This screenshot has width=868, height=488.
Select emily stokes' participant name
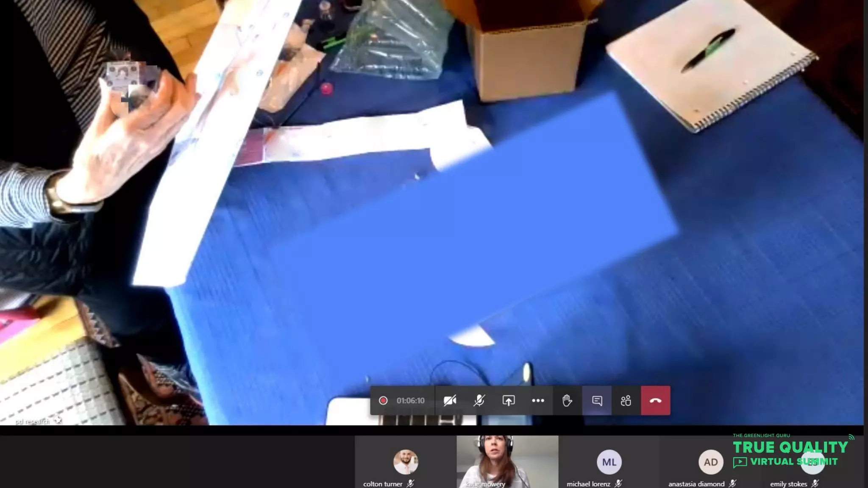coord(788,484)
